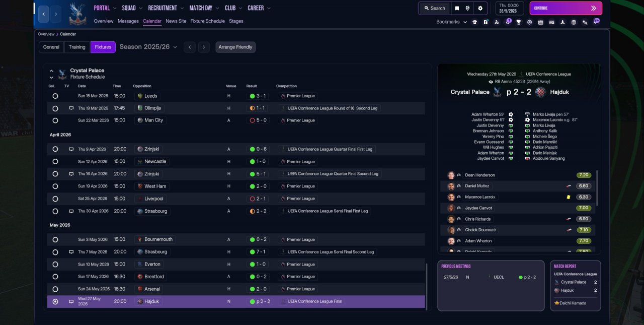Click the staff hierarchy bookmark icon
The image size is (644, 325).
[497, 22]
